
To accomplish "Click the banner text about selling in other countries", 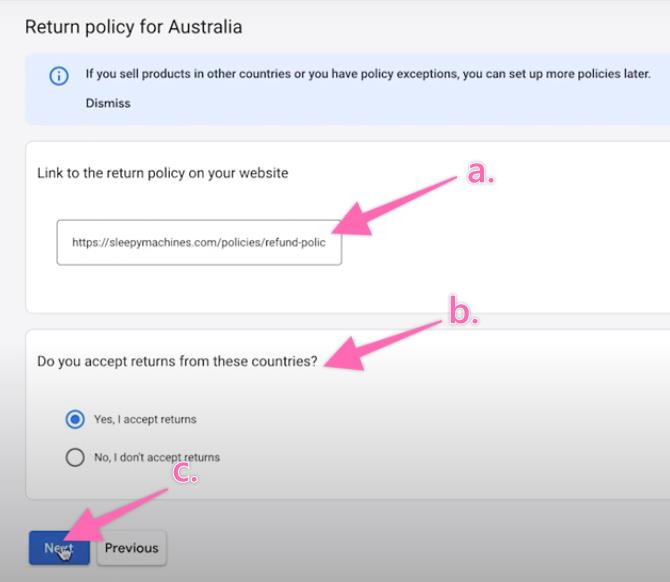I will point(368,74).
